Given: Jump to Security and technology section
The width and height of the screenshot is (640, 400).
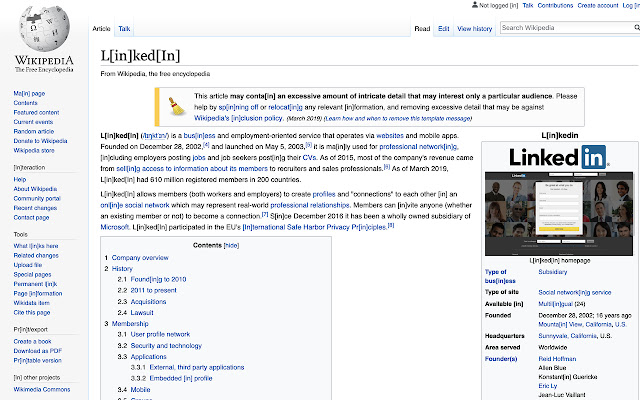Looking at the screenshot, I should point(166,346).
